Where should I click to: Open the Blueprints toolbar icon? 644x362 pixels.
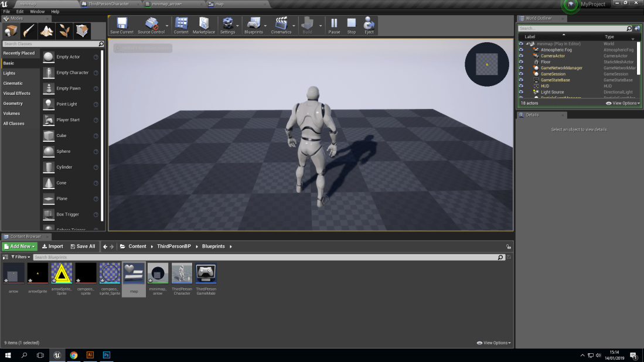coord(254,26)
